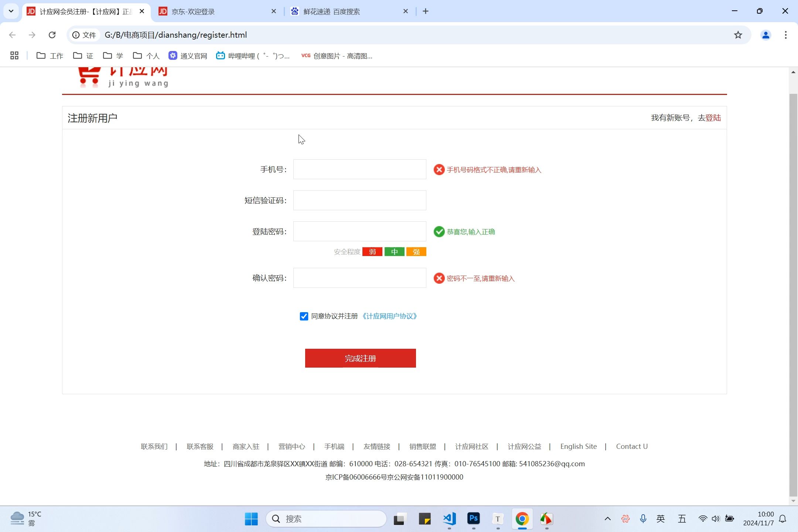
Task: Open the 友情链接 footer link
Action: coord(376,446)
